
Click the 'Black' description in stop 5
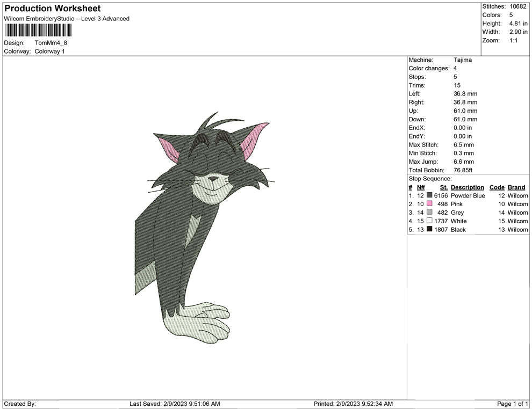tap(458, 229)
